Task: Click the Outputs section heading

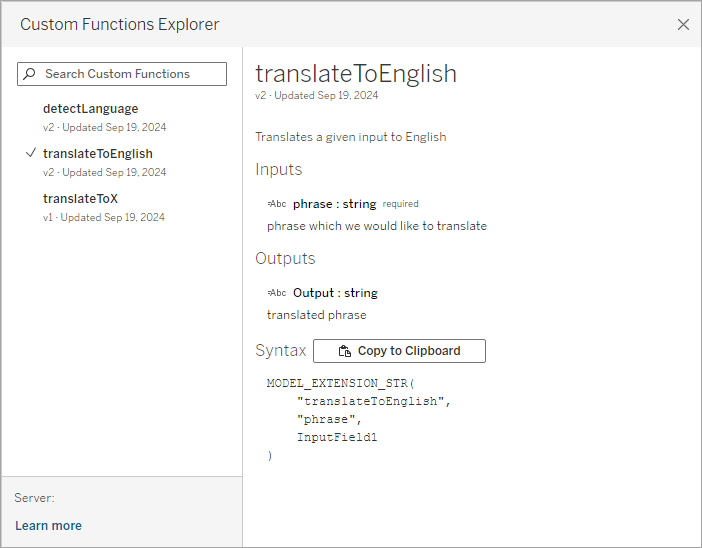Action: click(285, 259)
